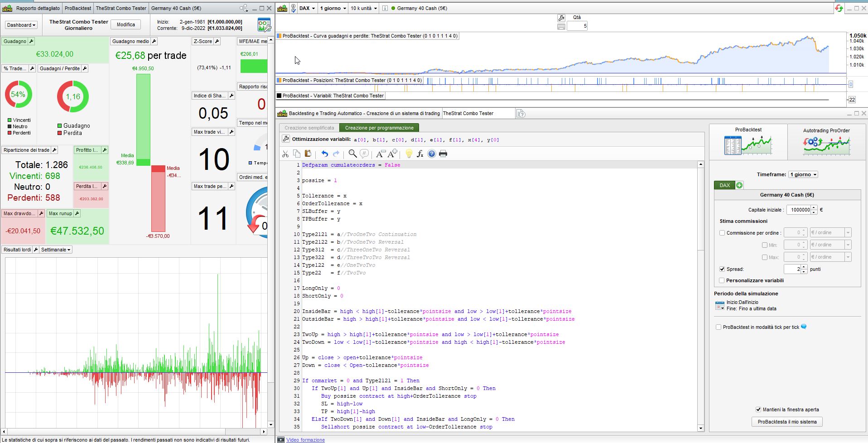Click the fx function library icon

point(420,154)
